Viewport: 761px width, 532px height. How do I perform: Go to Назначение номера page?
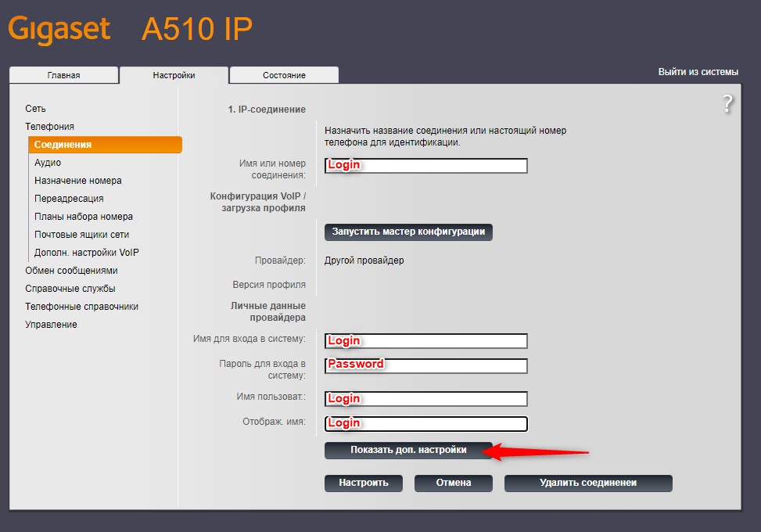click(77, 181)
